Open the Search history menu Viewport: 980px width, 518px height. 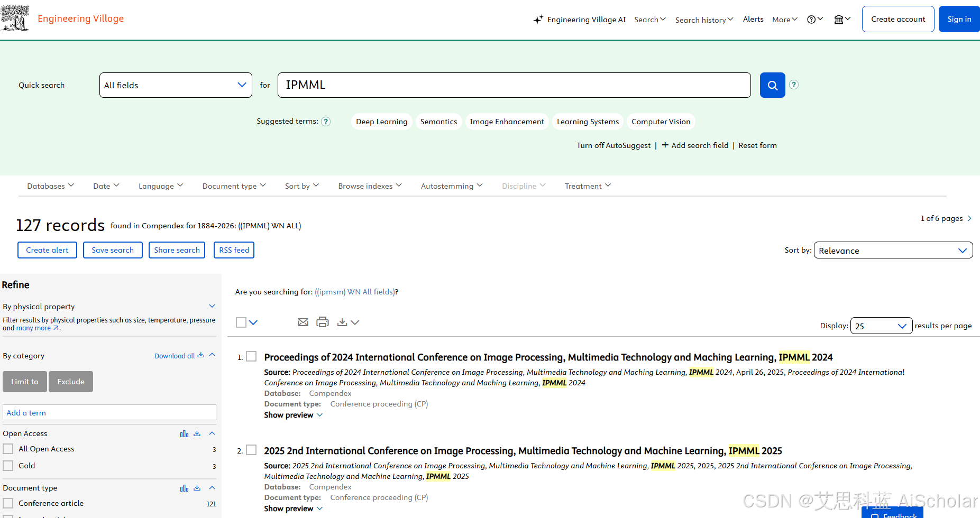[x=704, y=20]
